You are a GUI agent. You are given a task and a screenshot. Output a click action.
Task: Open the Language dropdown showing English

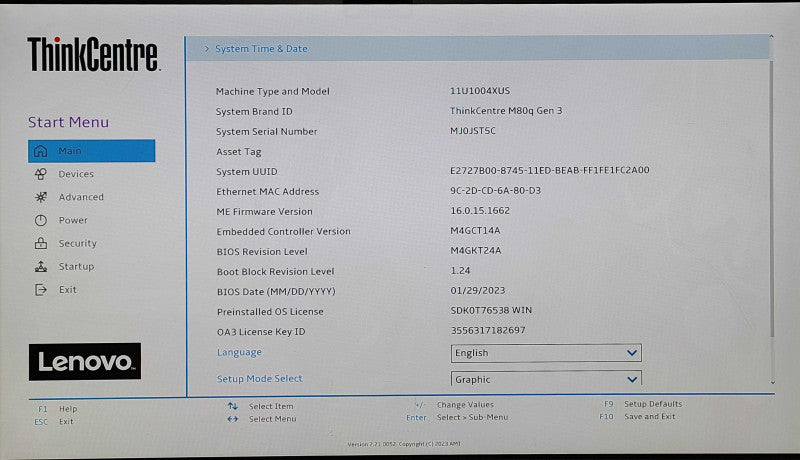coord(546,353)
